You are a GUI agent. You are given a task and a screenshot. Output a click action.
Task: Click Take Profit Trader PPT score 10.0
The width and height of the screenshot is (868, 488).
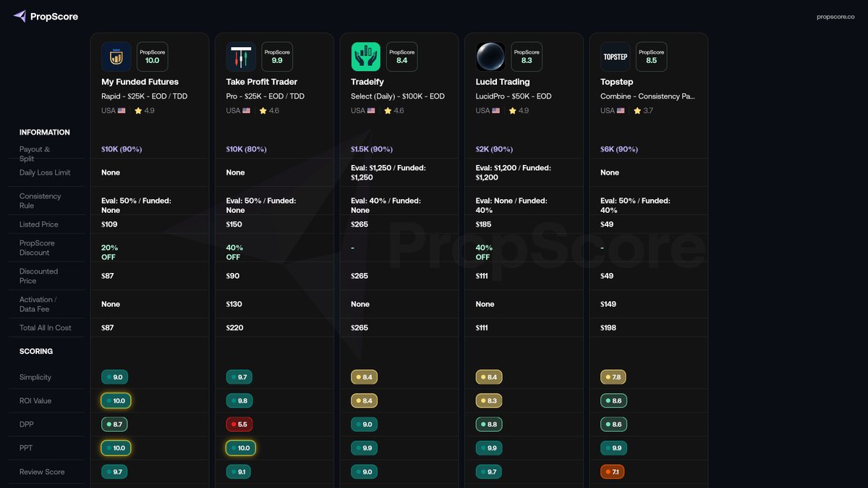[x=241, y=448]
